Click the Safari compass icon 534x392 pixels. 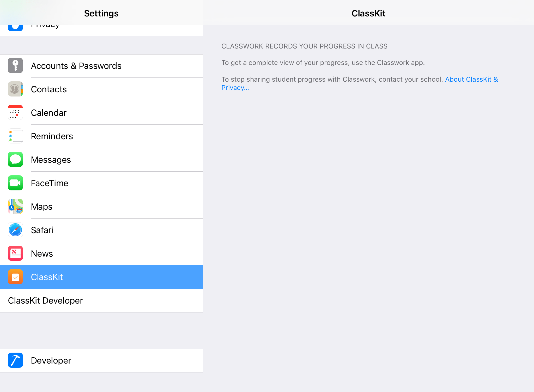point(15,230)
